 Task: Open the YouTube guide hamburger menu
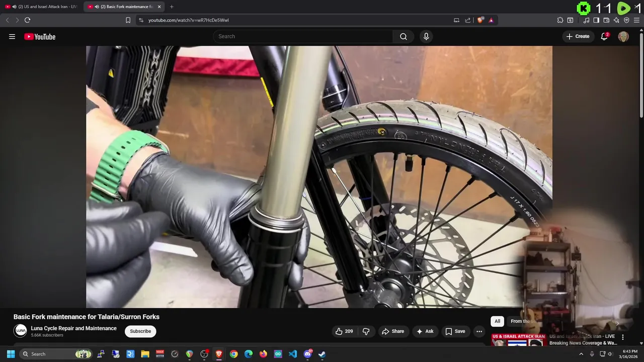[12, 36]
